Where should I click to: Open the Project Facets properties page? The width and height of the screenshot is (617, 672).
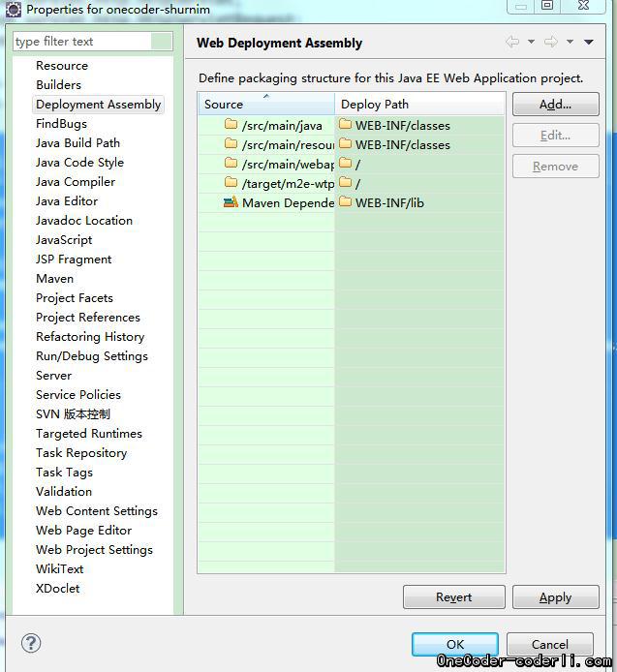click(75, 298)
